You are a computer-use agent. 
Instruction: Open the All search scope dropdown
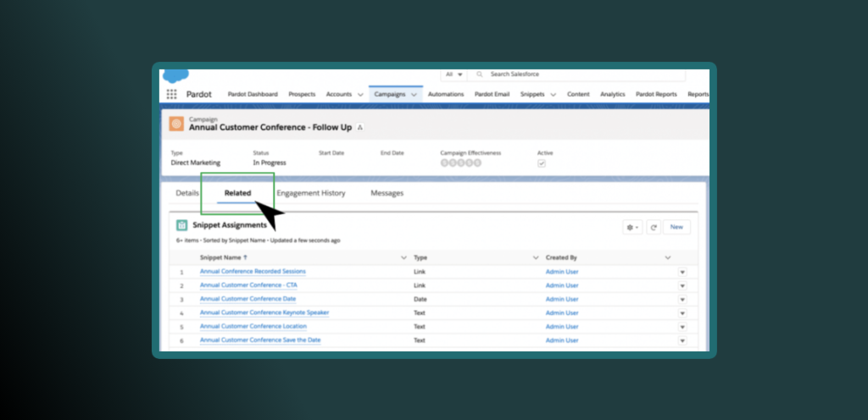coord(454,74)
